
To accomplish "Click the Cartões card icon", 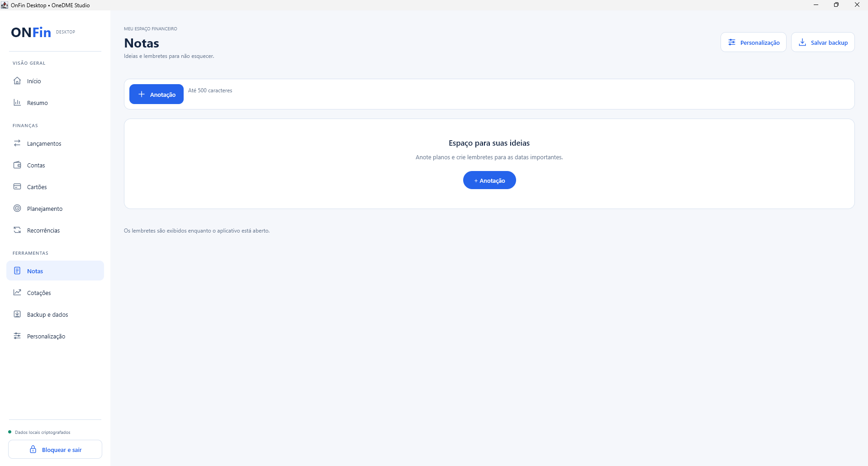I will [17, 186].
